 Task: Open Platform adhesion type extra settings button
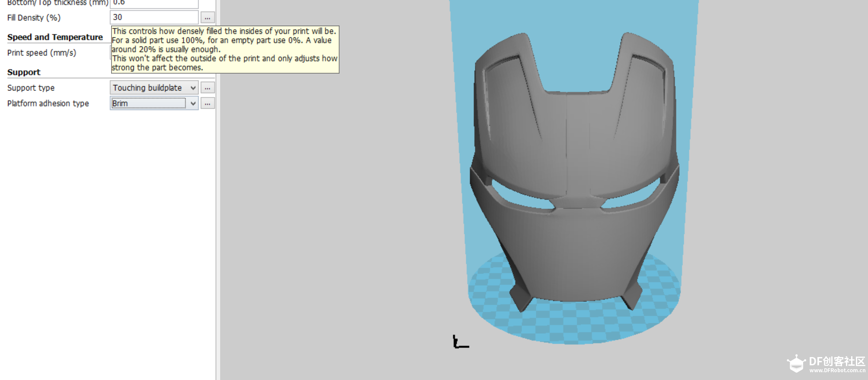[x=208, y=103]
